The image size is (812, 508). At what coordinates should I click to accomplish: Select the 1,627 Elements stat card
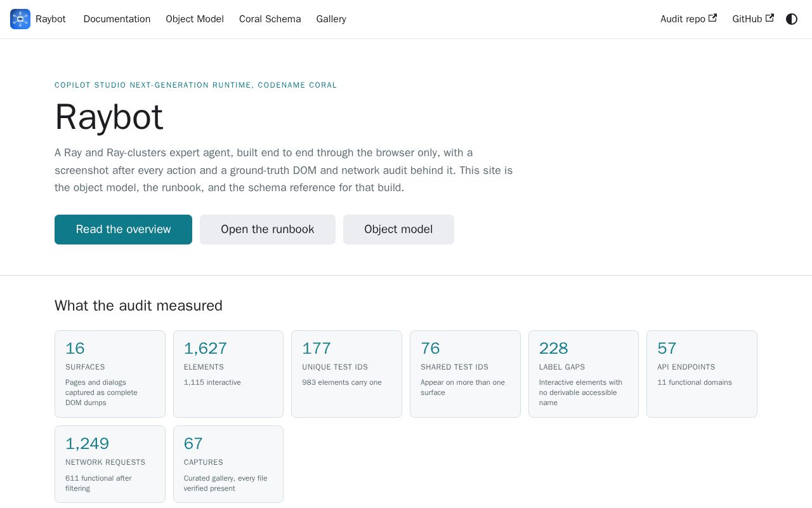pos(228,374)
